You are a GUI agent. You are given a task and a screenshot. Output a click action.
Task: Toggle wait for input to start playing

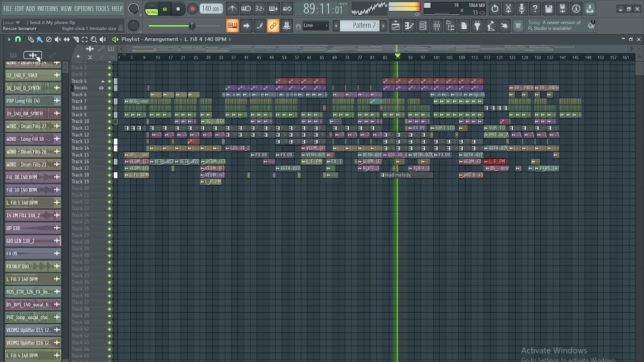pos(246,9)
